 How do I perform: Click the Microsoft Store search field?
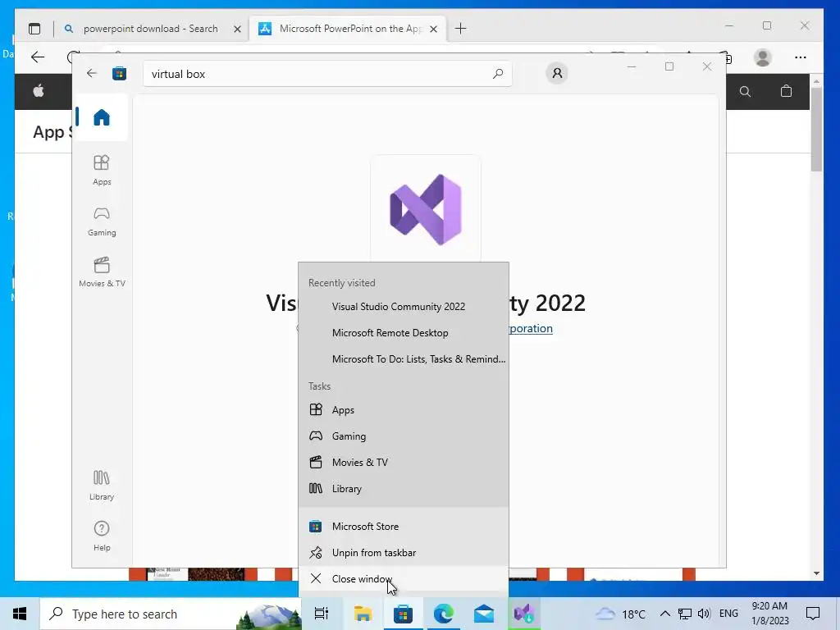click(327, 73)
